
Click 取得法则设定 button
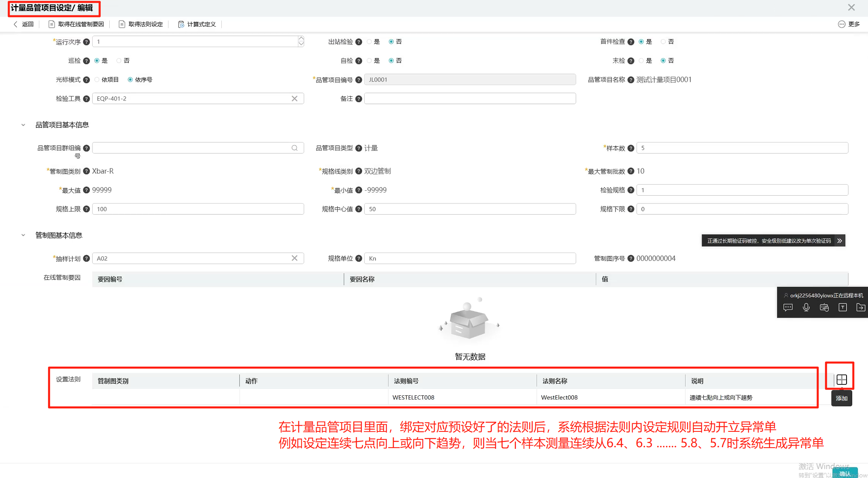point(140,24)
